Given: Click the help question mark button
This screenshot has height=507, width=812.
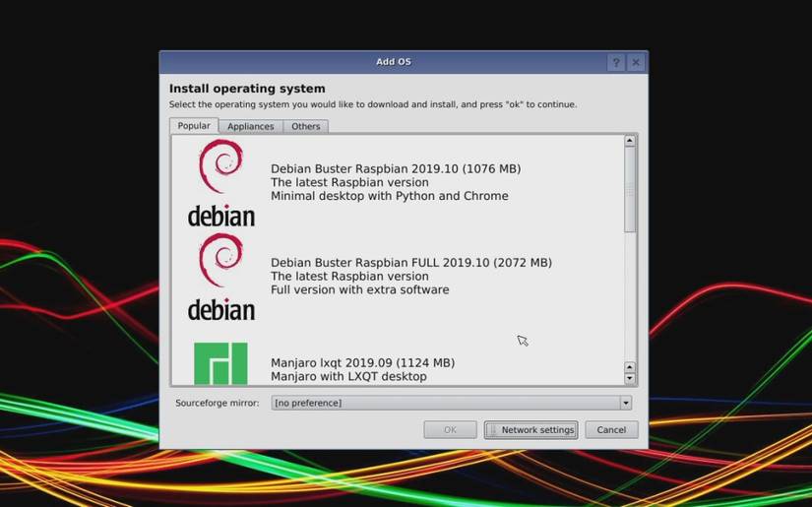Looking at the screenshot, I should tap(616, 63).
